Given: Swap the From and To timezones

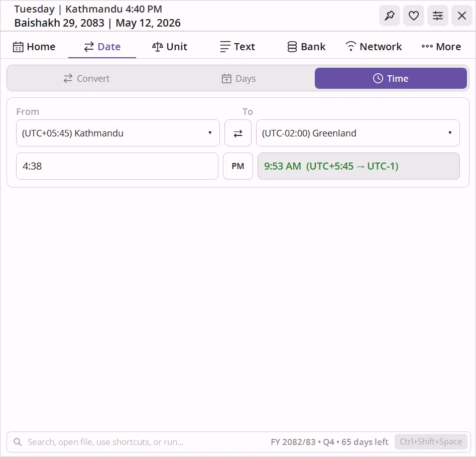Looking at the screenshot, I should pos(238,133).
